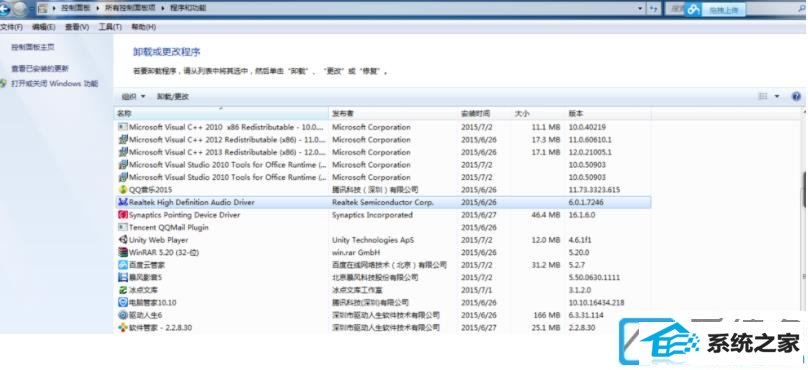Click the 拖拽上传 upload button

pyautogui.click(x=723, y=9)
